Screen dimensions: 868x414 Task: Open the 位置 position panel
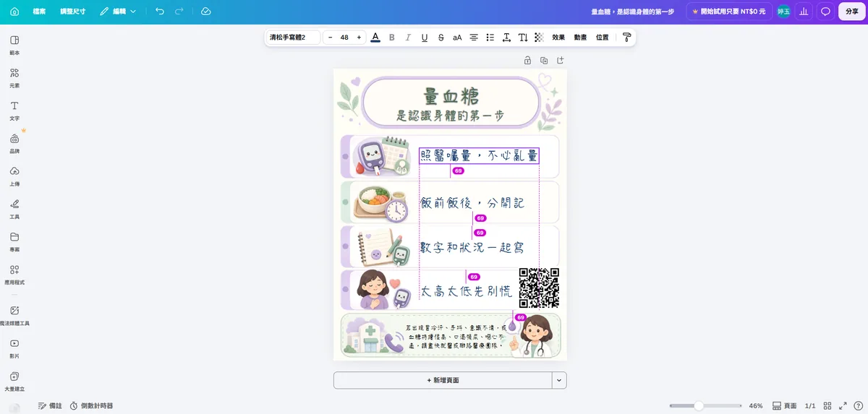pos(603,38)
